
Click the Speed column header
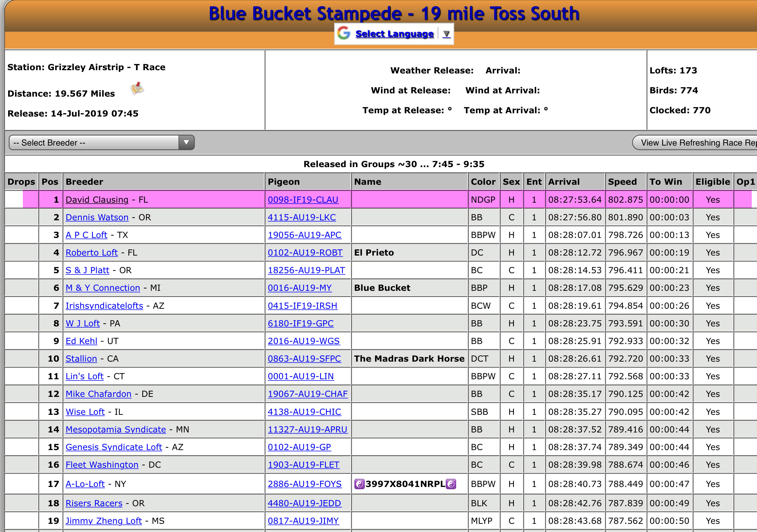[x=622, y=182]
